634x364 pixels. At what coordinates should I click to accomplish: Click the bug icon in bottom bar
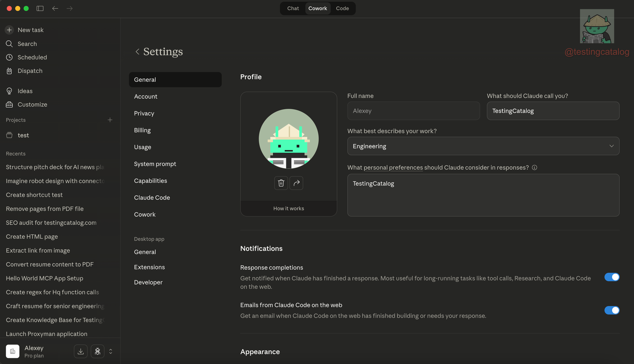click(98, 351)
